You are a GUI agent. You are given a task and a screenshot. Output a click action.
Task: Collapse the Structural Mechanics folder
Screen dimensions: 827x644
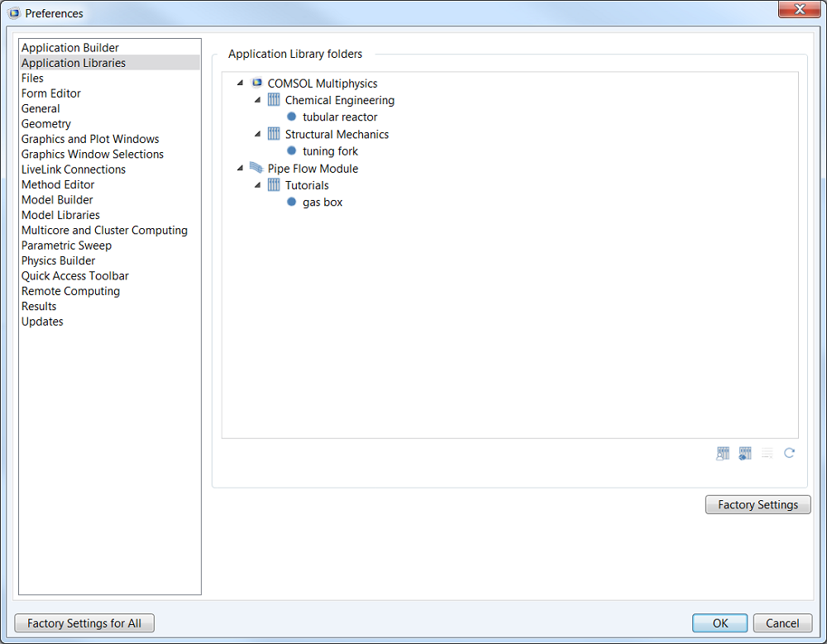[257, 134]
